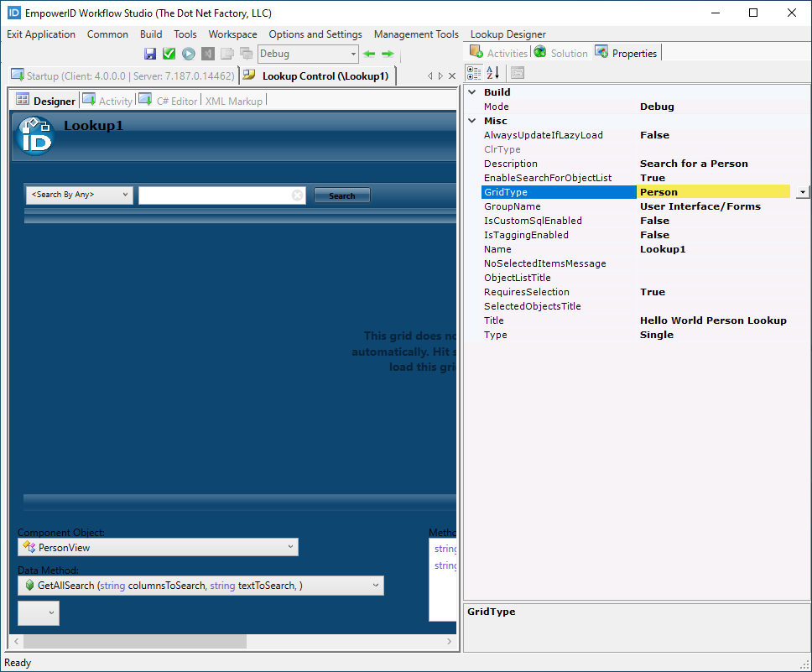Click the search text input field
Image resolution: width=812 pixels, height=672 pixels.
pos(214,195)
